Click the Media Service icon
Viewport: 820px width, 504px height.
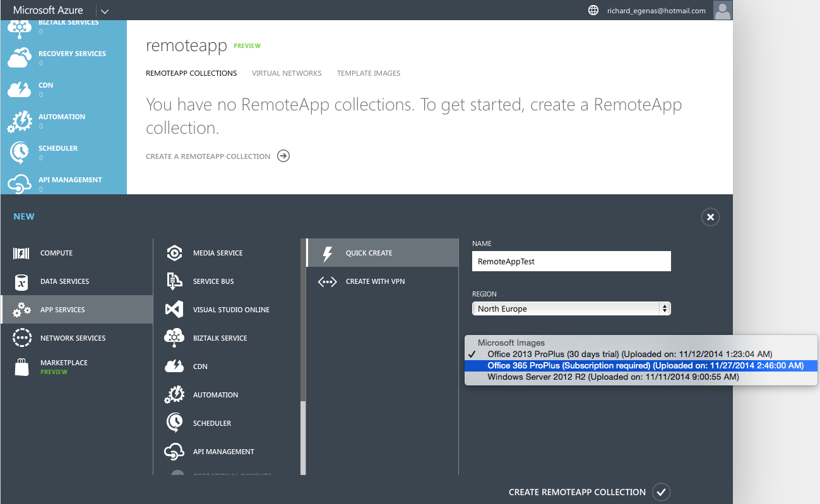click(x=174, y=253)
